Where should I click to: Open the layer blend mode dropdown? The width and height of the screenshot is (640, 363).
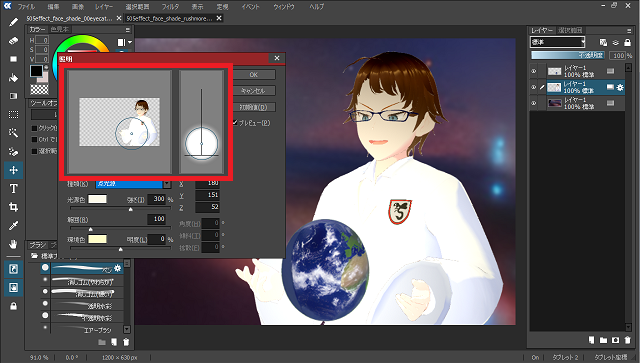point(558,42)
